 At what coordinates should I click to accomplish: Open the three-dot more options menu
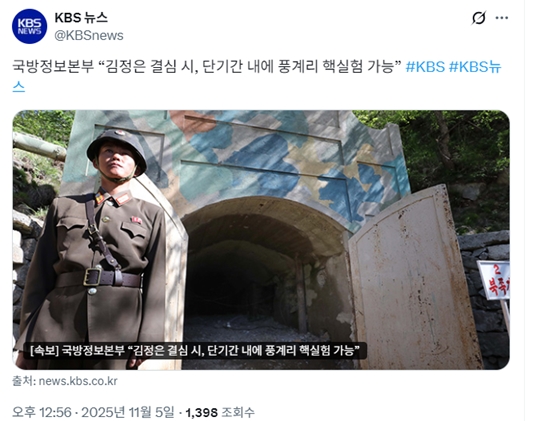(x=502, y=18)
